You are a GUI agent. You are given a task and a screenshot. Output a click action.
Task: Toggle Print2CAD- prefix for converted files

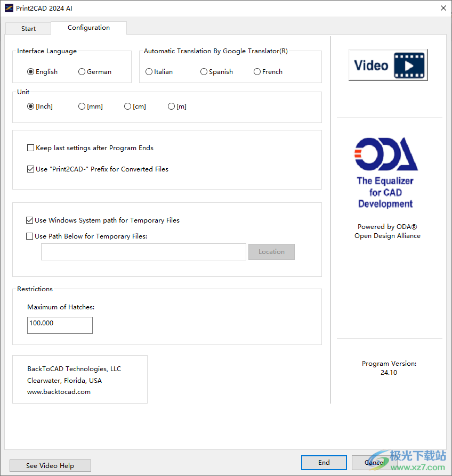98,169
